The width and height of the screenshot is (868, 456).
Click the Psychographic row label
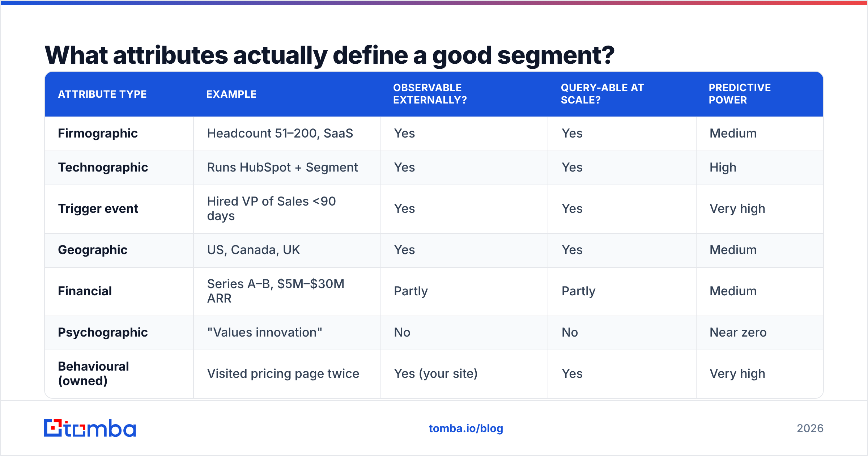pyautogui.click(x=103, y=333)
